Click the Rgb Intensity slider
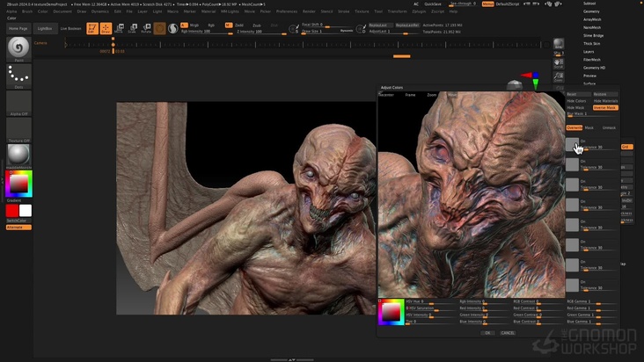This screenshot has width=644, height=362. (x=207, y=32)
